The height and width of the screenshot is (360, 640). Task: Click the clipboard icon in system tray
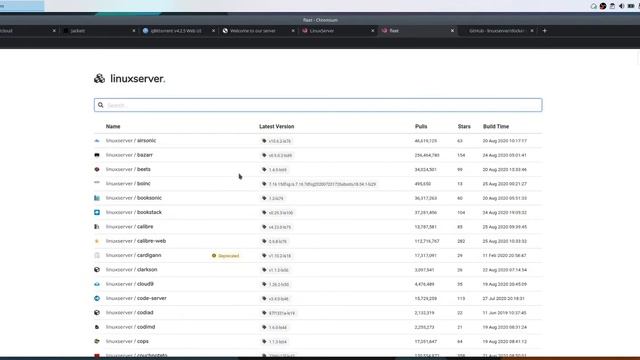tap(612, 6)
